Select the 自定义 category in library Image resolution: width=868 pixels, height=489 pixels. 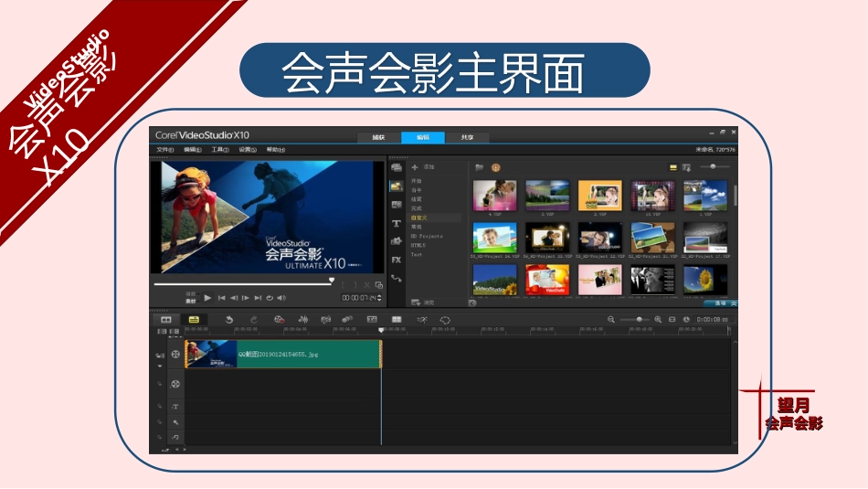point(435,218)
